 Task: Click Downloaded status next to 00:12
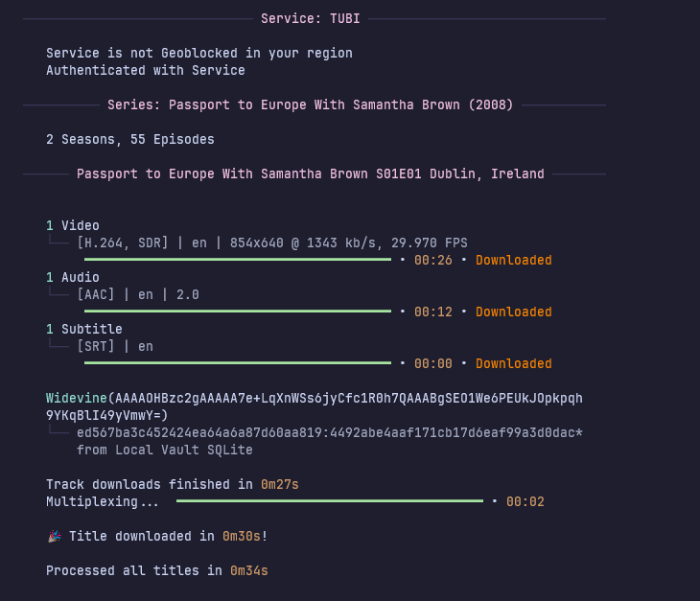point(513,312)
